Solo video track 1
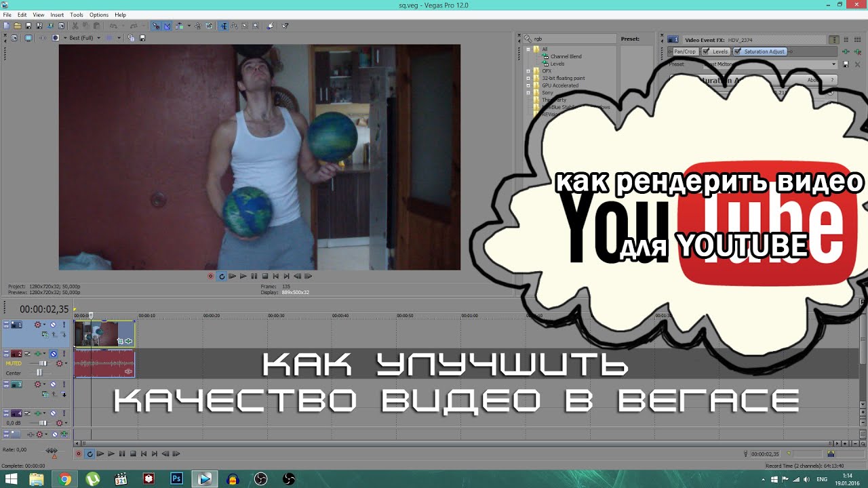 point(64,325)
